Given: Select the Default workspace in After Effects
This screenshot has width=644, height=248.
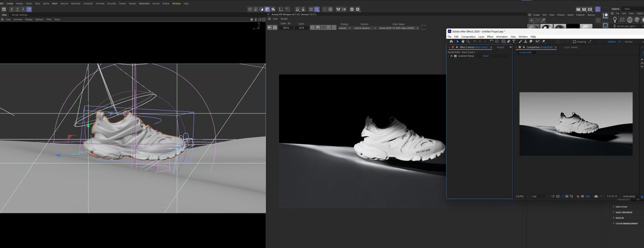Looking at the screenshot, I should click(612, 41).
